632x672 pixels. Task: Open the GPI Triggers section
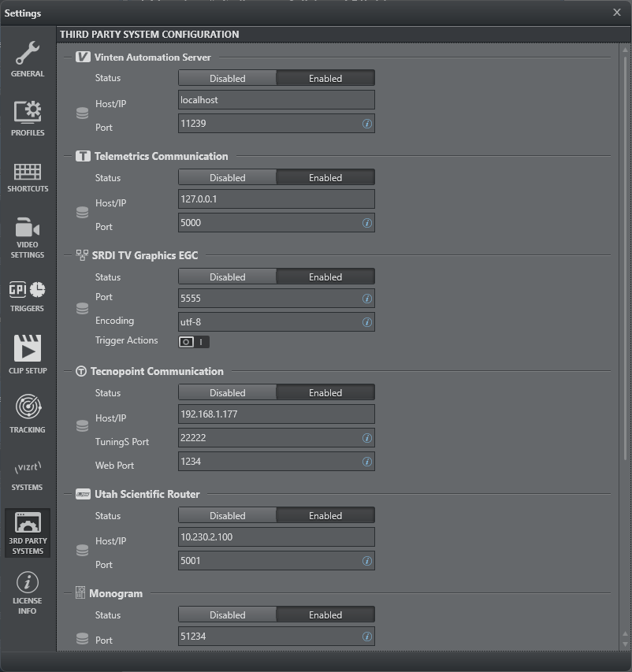tap(28, 296)
